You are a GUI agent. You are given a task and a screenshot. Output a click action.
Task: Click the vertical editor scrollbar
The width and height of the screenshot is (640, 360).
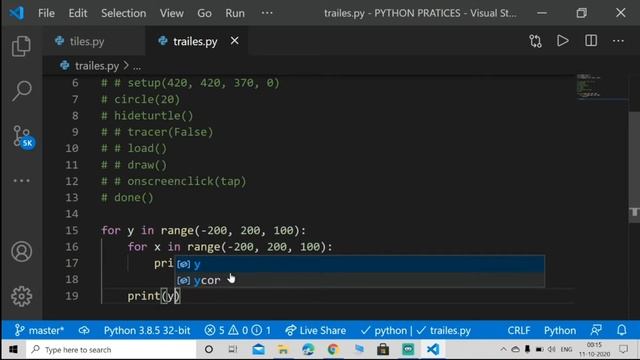coord(634,167)
